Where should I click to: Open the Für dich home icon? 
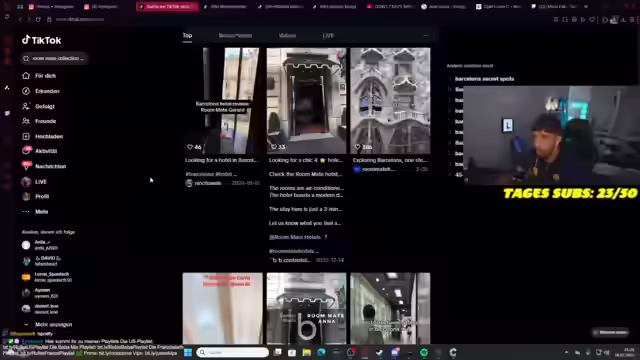26,76
